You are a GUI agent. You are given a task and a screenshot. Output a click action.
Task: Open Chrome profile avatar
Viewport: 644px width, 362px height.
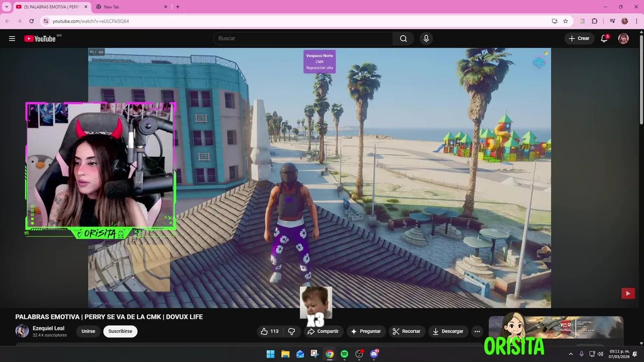[x=625, y=21]
